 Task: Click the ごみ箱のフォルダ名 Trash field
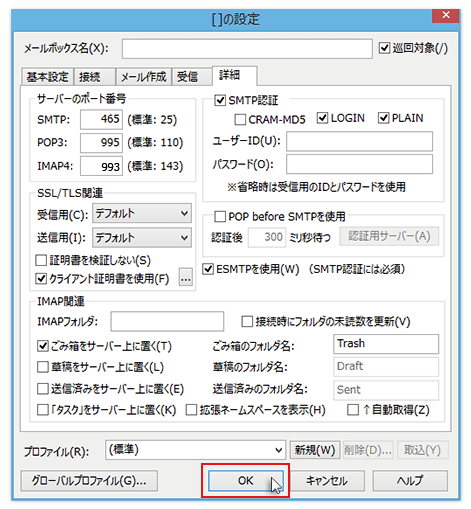[x=386, y=344]
